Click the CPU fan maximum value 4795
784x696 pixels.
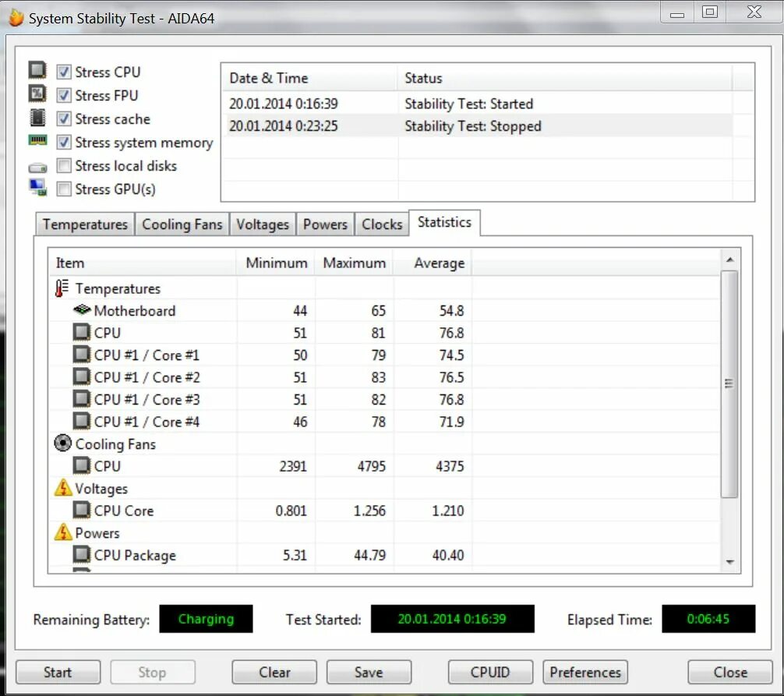[372, 466]
